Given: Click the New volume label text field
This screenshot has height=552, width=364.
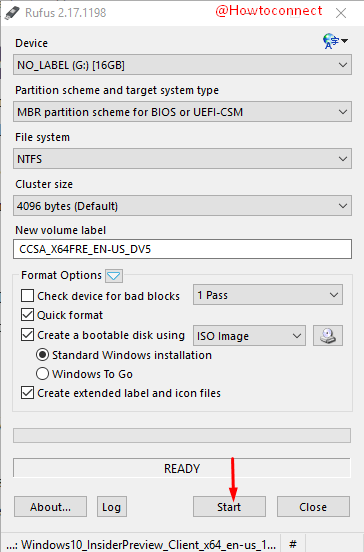Looking at the screenshot, I should click(x=182, y=249).
